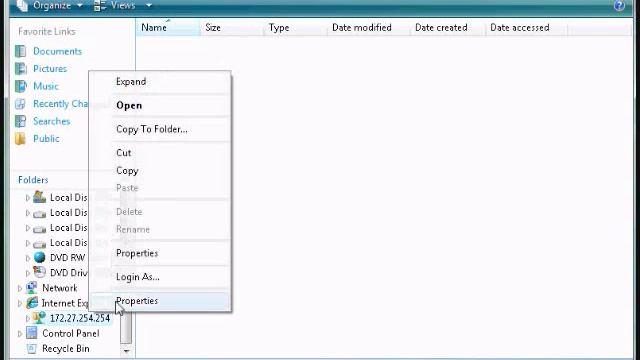The image size is (640, 360).
Task: Click the Documents folder icon
Action: [20, 51]
